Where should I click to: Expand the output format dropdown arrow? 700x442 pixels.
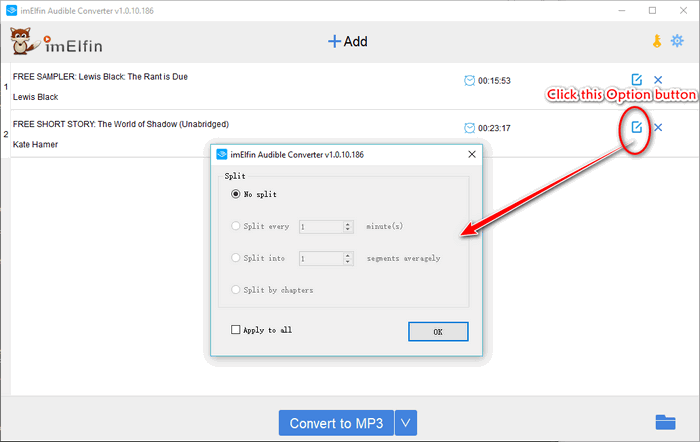click(x=406, y=423)
